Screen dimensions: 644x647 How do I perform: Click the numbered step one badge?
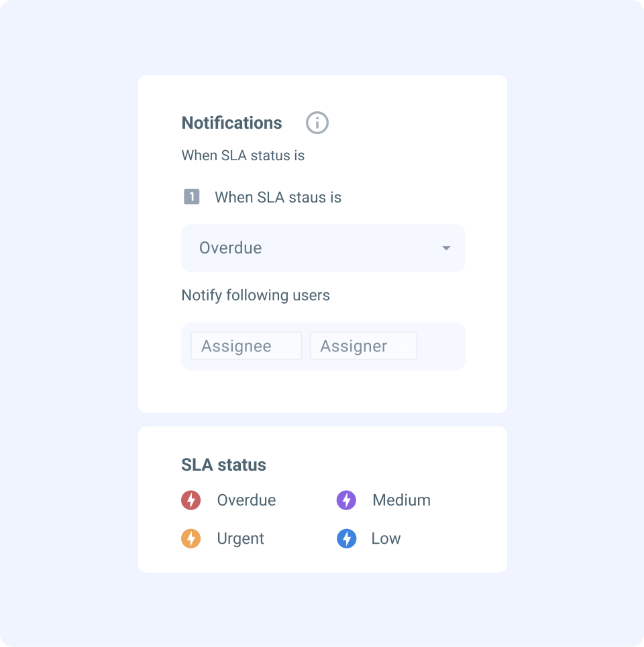191,196
